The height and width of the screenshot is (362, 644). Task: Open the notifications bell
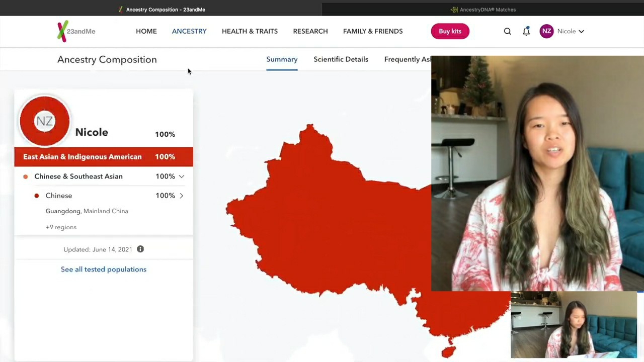(x=526, y=31)
